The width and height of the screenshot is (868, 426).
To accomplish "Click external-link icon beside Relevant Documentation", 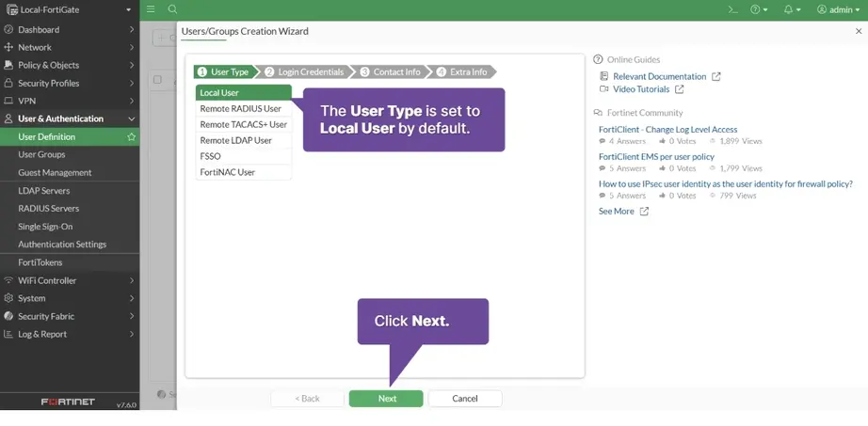I will [715, 76].
